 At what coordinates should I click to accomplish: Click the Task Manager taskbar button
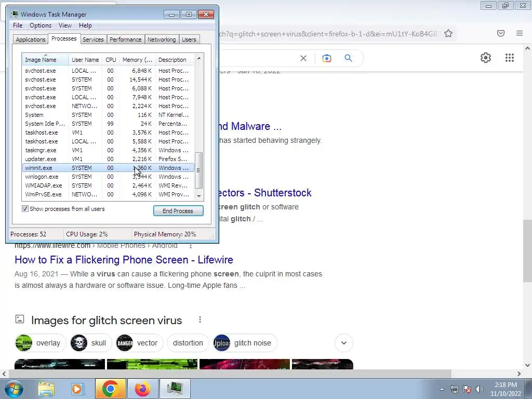tap(175, 389)
